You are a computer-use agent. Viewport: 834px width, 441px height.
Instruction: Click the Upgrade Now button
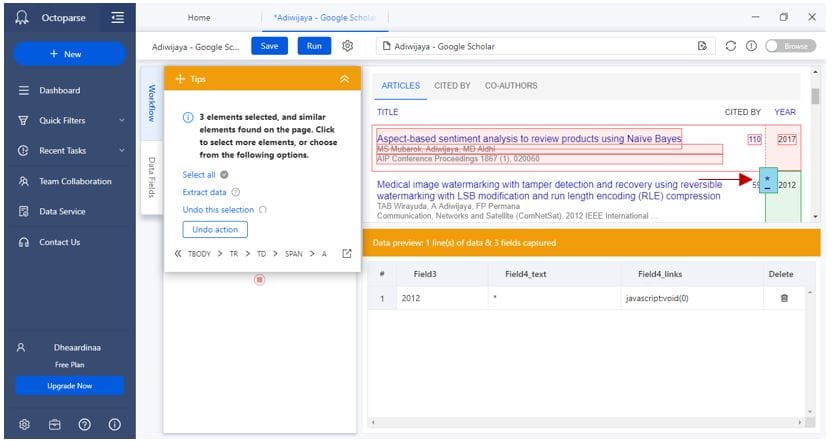click(69, 385)
